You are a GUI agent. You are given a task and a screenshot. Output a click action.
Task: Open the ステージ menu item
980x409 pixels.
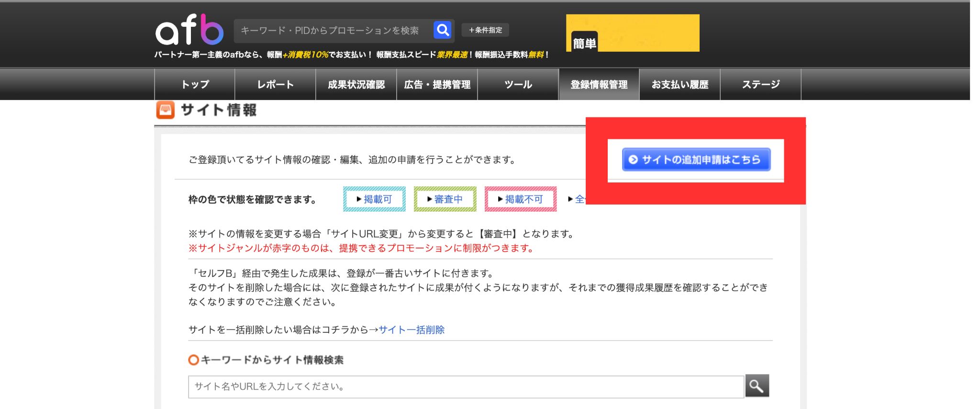[760, 84]
